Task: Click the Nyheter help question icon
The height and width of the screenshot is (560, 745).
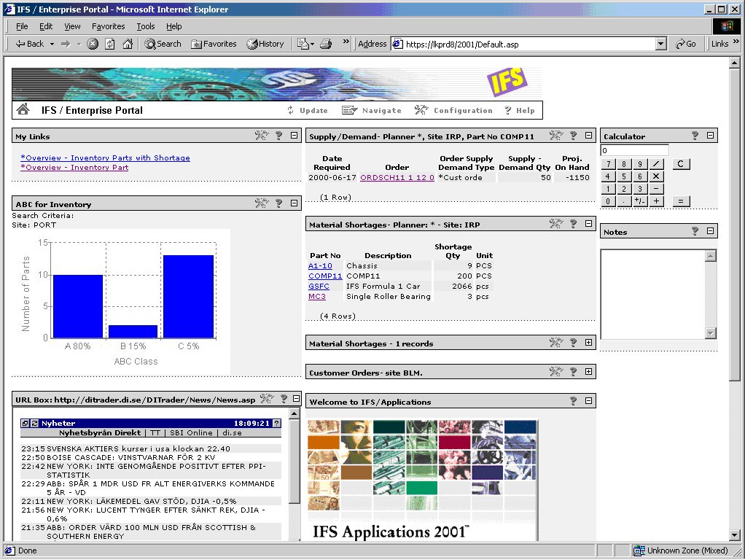Action: pyautogui.click(x=277, y=423)
